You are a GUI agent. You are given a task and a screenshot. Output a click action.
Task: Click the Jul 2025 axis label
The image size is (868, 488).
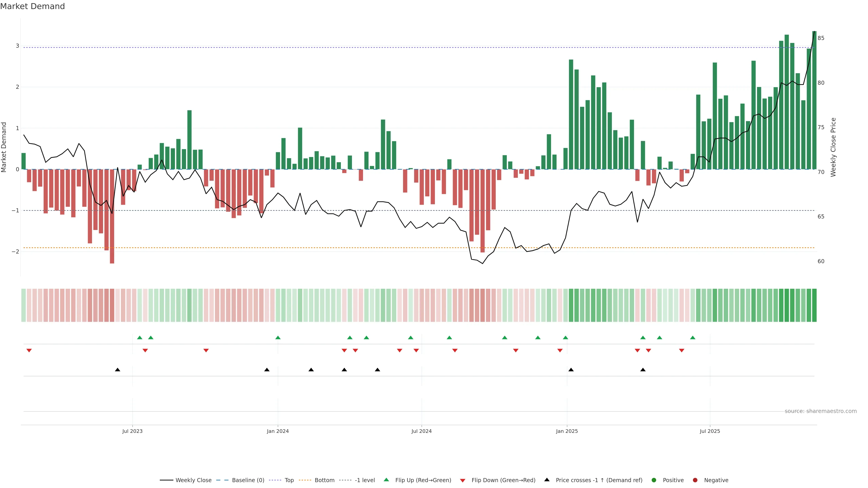click(710, 431)
